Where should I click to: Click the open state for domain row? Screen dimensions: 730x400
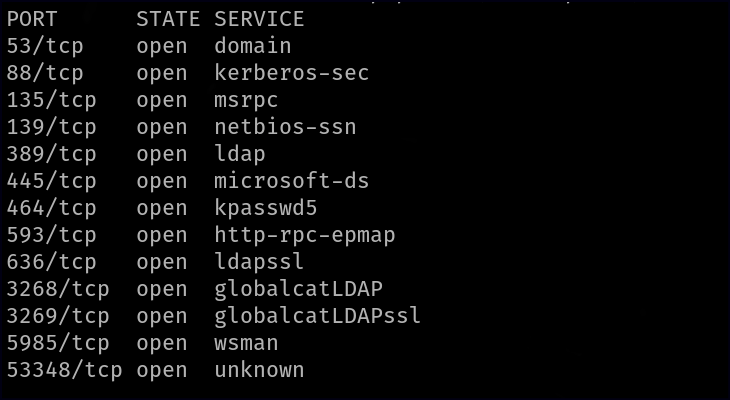[x=162, y=46]
